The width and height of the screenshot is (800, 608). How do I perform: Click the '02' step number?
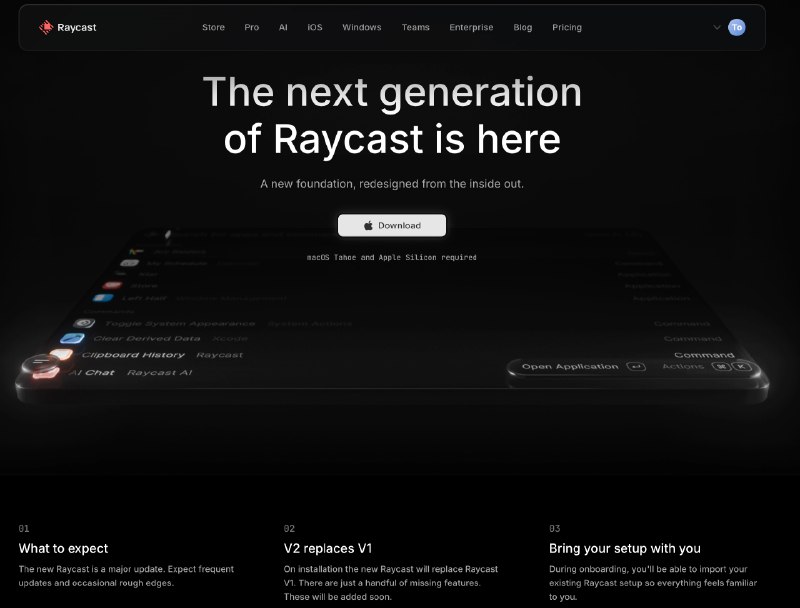pos(289,528)
